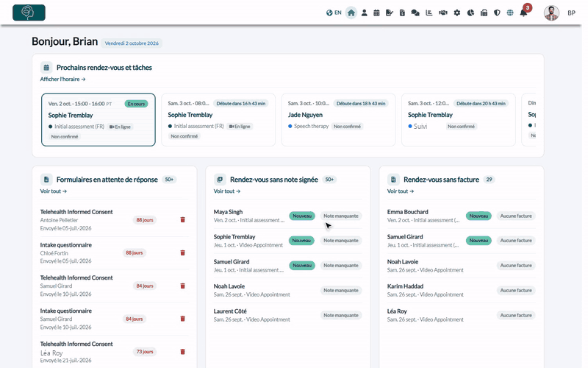Delete Antoine Pelletier's Telehealth consent form
Image resolution: width=588 pixels, height=368 pixels.
point(182,219)
